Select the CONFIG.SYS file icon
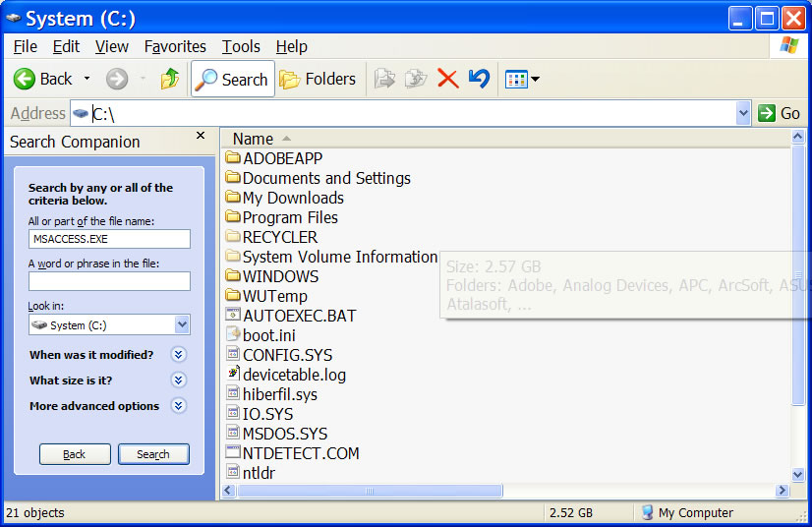Image resolution: width=812 pixels, height=527 pixels. coord(234,353)
